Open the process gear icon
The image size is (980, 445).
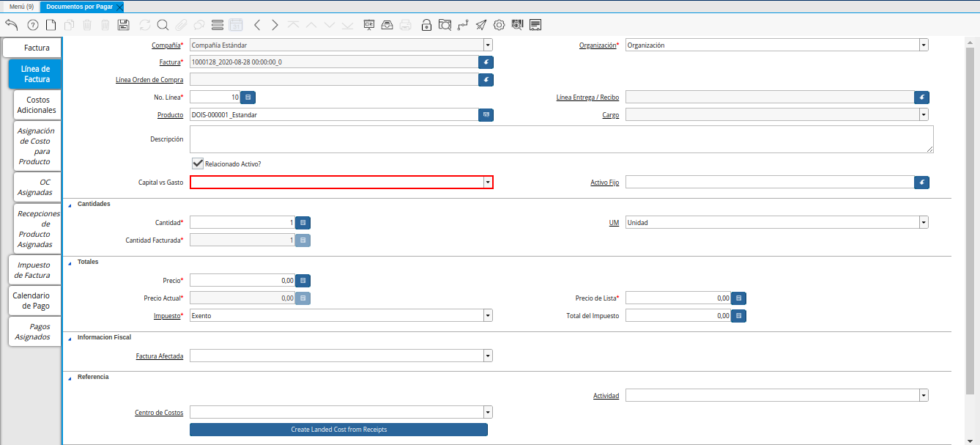(x=499, y=25)
